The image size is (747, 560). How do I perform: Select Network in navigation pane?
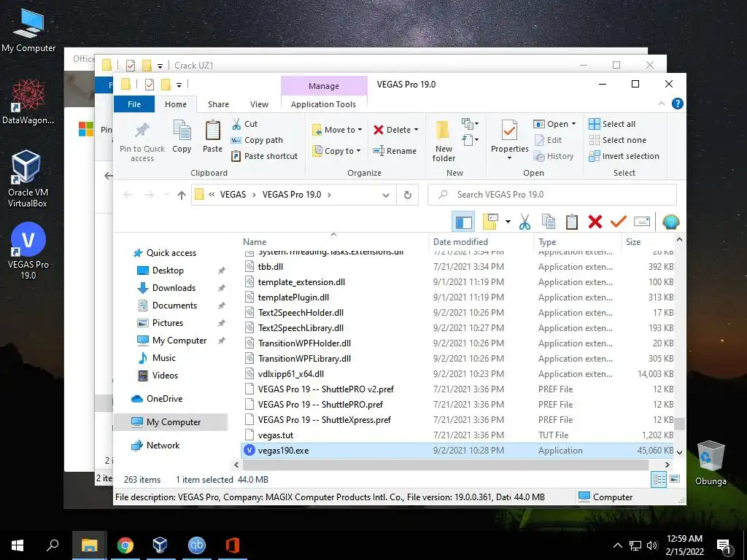tap(163, 446)
